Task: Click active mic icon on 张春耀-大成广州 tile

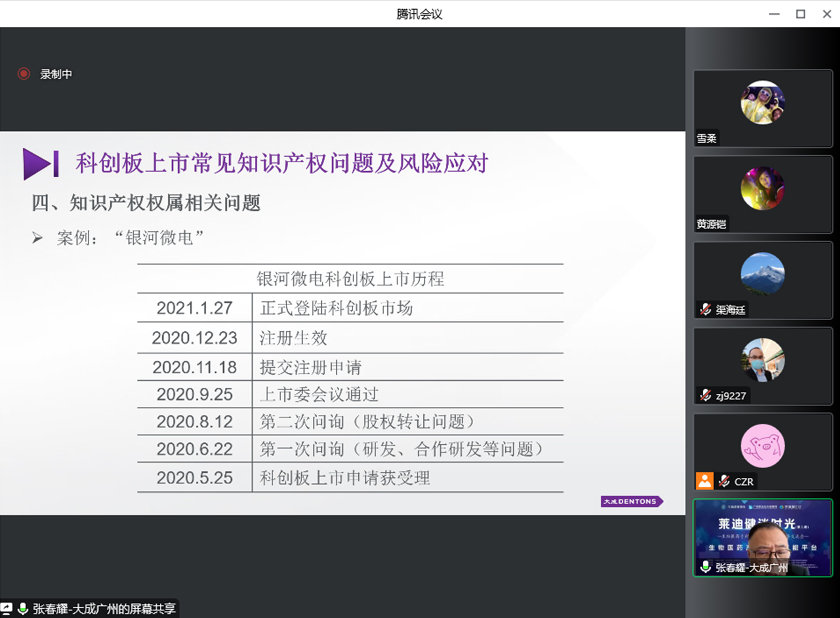Action: 705,567
